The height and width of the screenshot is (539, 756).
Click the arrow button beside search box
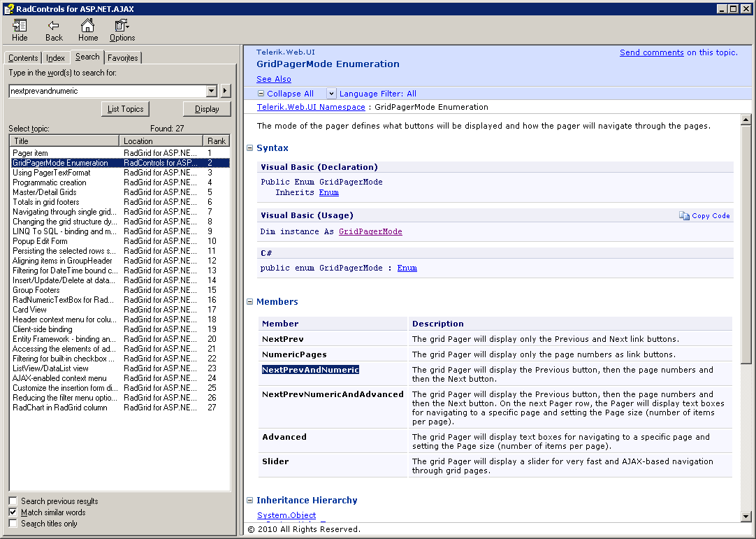coord(226,91)
